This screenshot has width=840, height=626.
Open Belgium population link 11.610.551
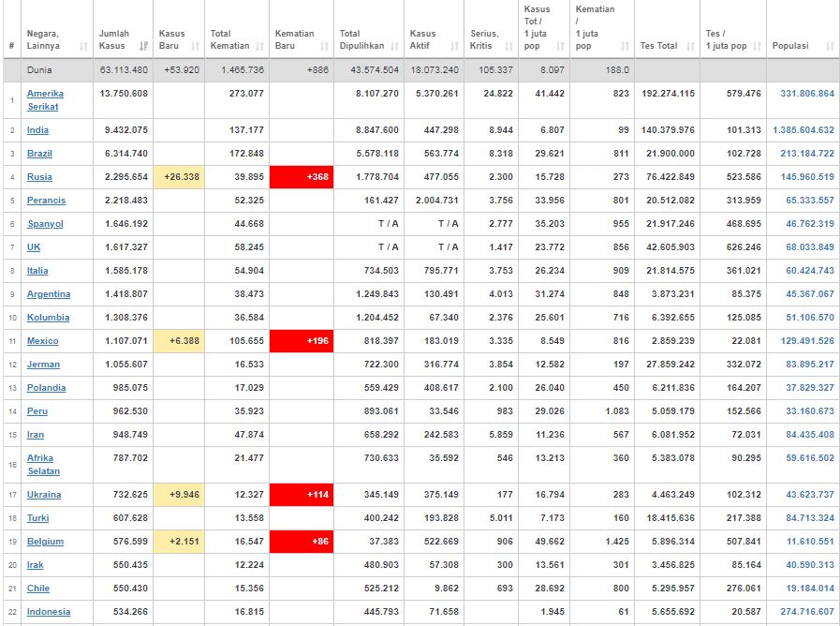[x=810, y=542]
